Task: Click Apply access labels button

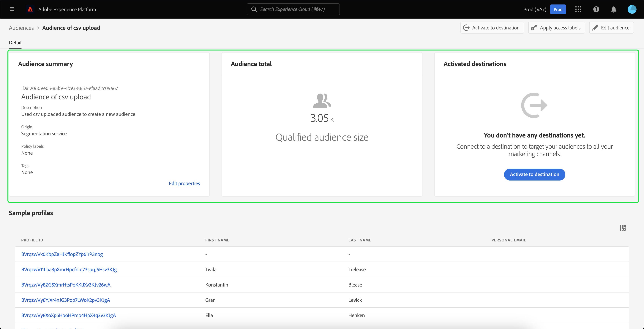Action: pyautogui.click(x=556, y=28)
